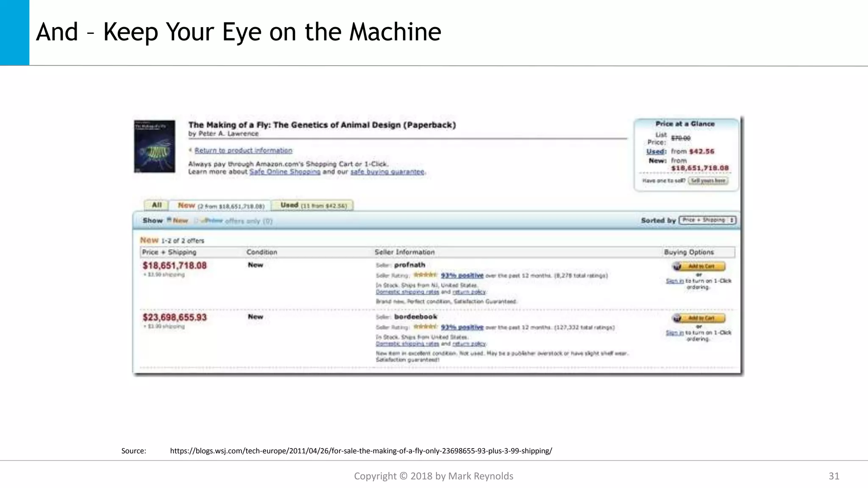Switch to the Used offers tab
The image size is (868, 488).
pyautogui.click(x=313, y=205)
